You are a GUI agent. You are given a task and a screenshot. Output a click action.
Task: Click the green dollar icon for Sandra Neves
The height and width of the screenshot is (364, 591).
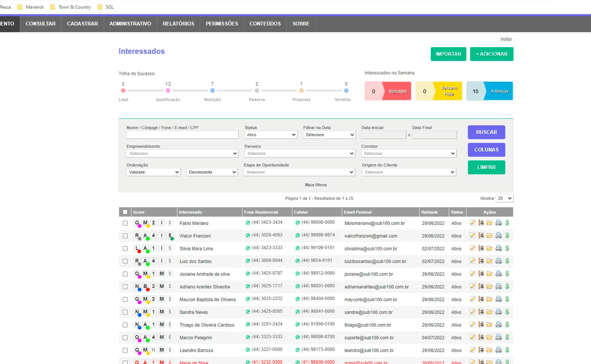(507, 312)
